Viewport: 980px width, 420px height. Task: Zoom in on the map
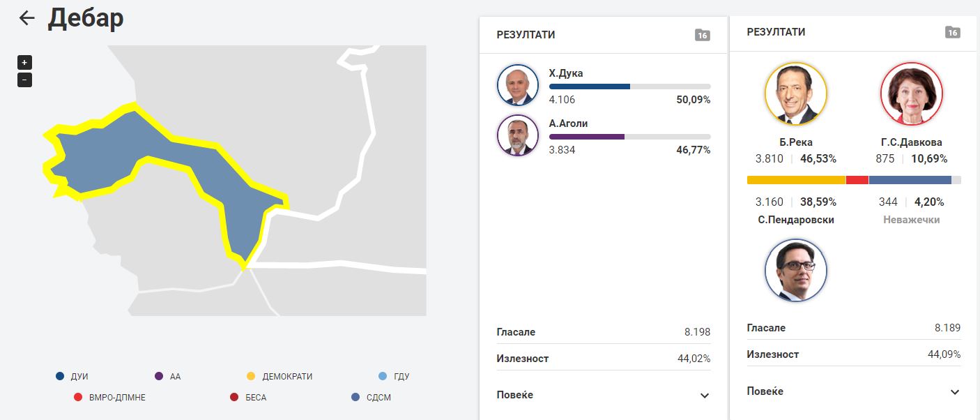point(24,62)
